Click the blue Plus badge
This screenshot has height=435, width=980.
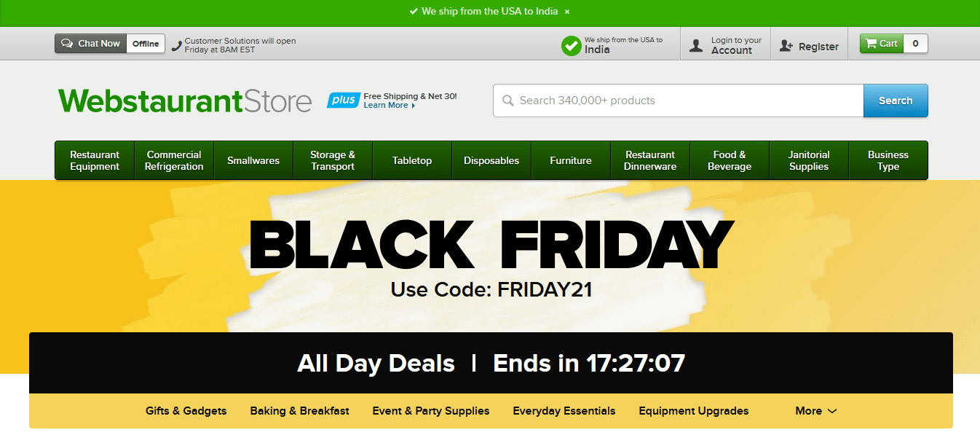point(343,100)
